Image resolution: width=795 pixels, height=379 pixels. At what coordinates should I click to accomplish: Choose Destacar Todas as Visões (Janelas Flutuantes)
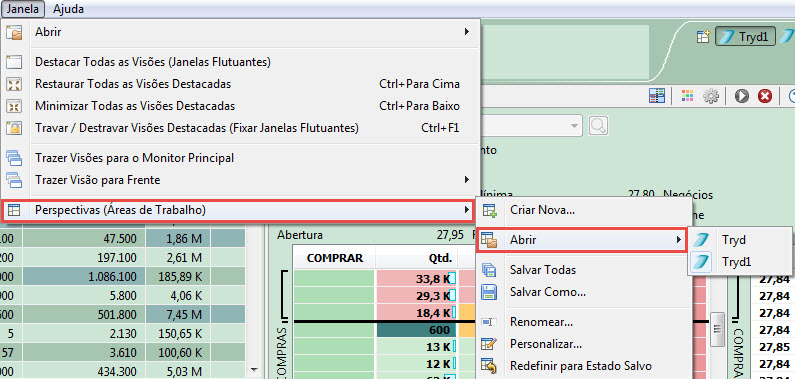pyautogui.click(x=240, y=62)
